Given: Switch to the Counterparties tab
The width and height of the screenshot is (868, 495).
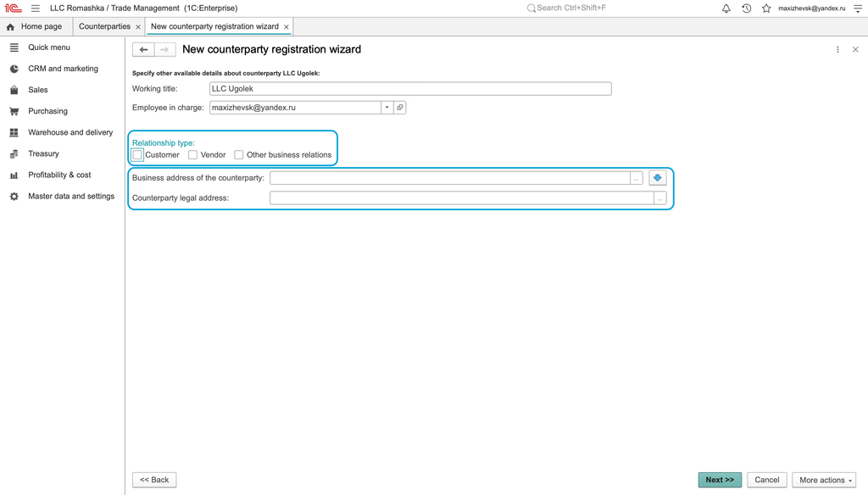Looking at the screenshot, I should click(x=104, y=26).
